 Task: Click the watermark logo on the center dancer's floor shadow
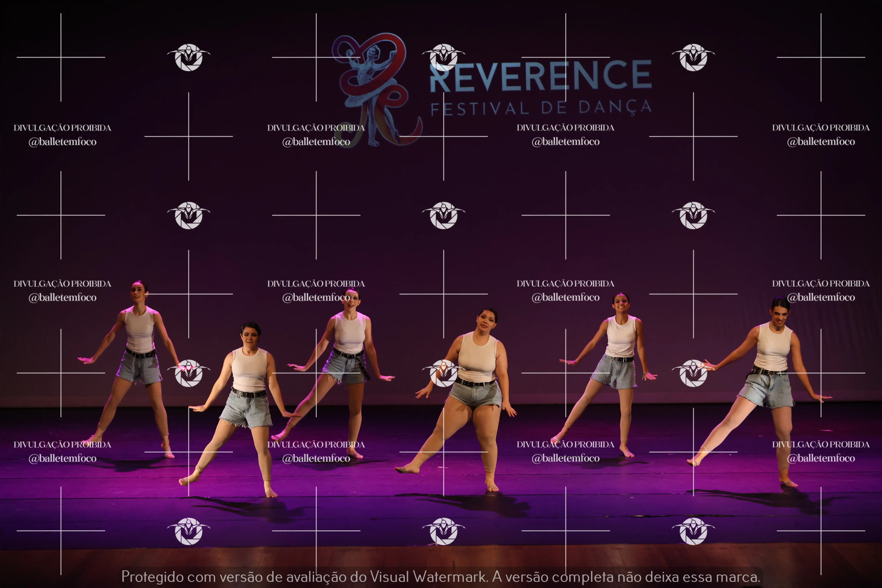[x=444, y=531]
